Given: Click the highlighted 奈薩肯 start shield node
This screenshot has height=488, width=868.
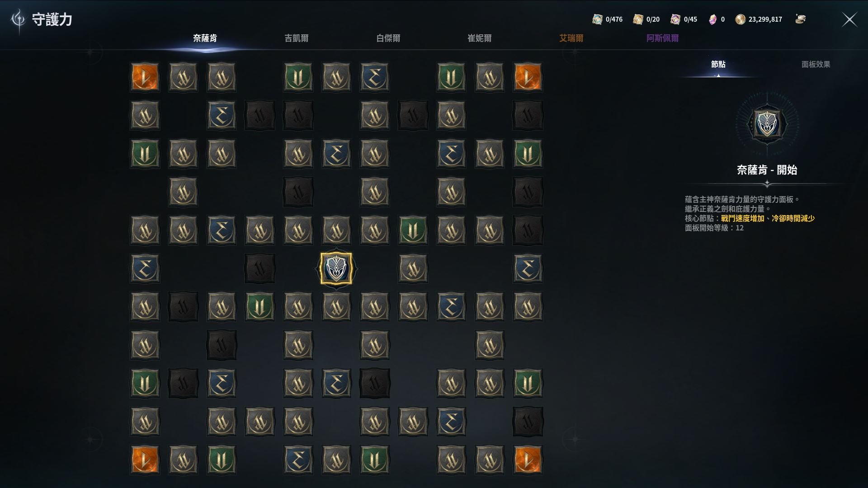Looking at the screenshot, I should [x=336, y=268].
